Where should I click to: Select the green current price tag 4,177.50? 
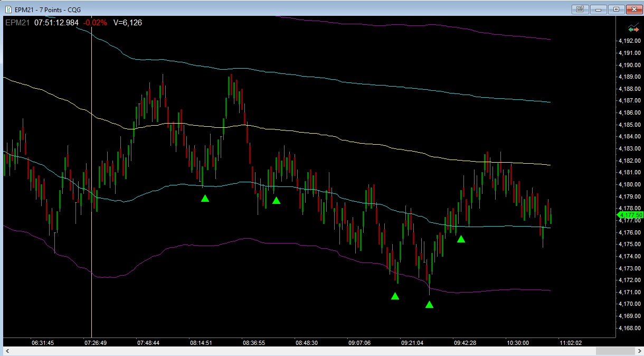click(x=630, y=215)
